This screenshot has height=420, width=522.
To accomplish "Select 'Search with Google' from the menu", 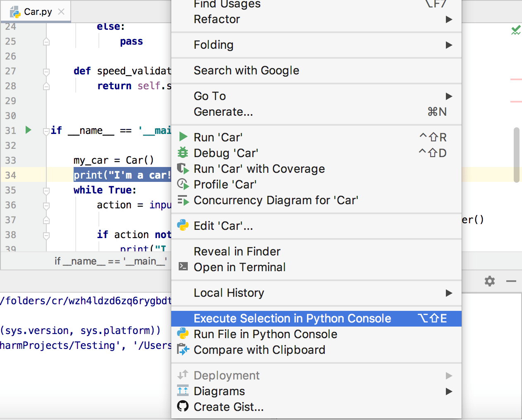I will click(x=247, y=70).
